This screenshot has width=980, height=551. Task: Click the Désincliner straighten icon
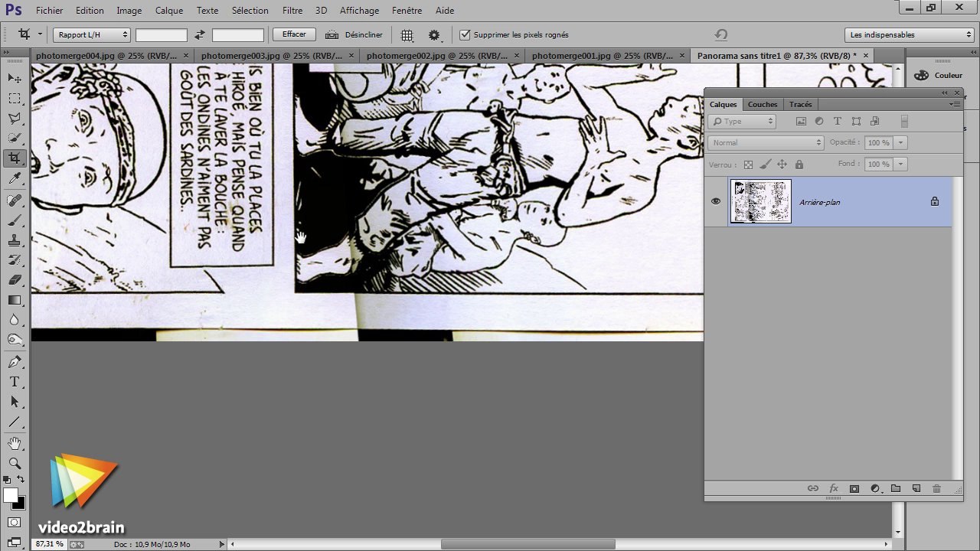tap(332, 34)
